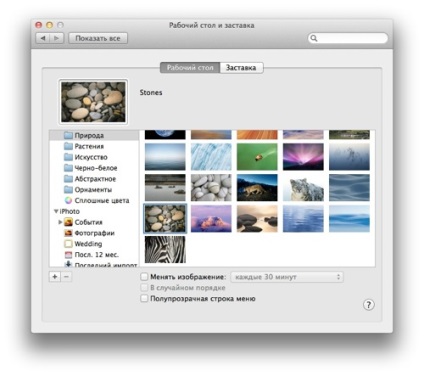Choose the snow leopard wallpaper

click(303, 188)
